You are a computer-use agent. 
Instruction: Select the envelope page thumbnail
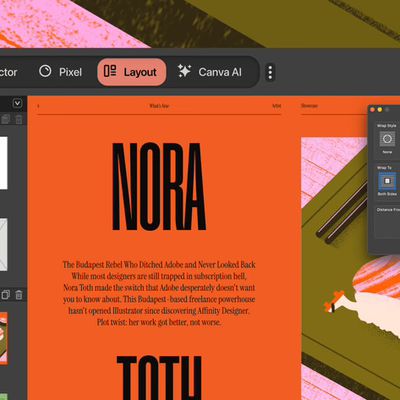pyautogui.click(x=3, y=245)
